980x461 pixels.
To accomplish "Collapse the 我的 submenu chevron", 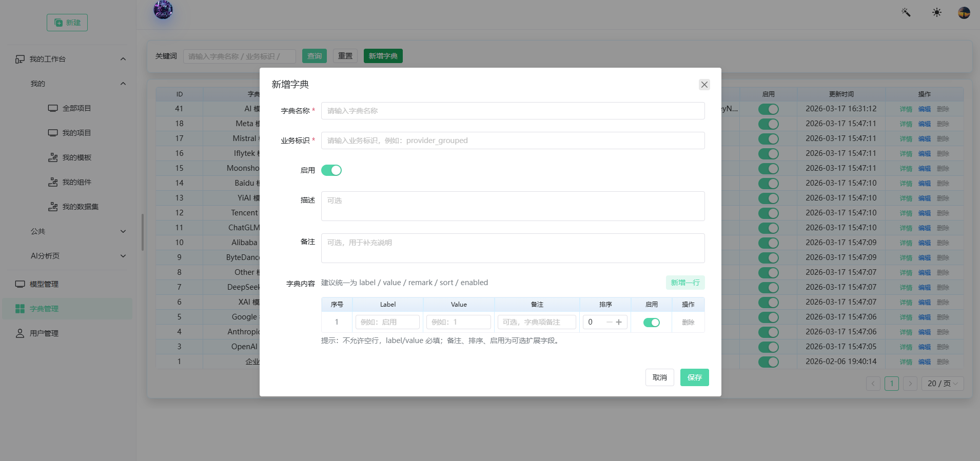I will [x=123, y=84].
